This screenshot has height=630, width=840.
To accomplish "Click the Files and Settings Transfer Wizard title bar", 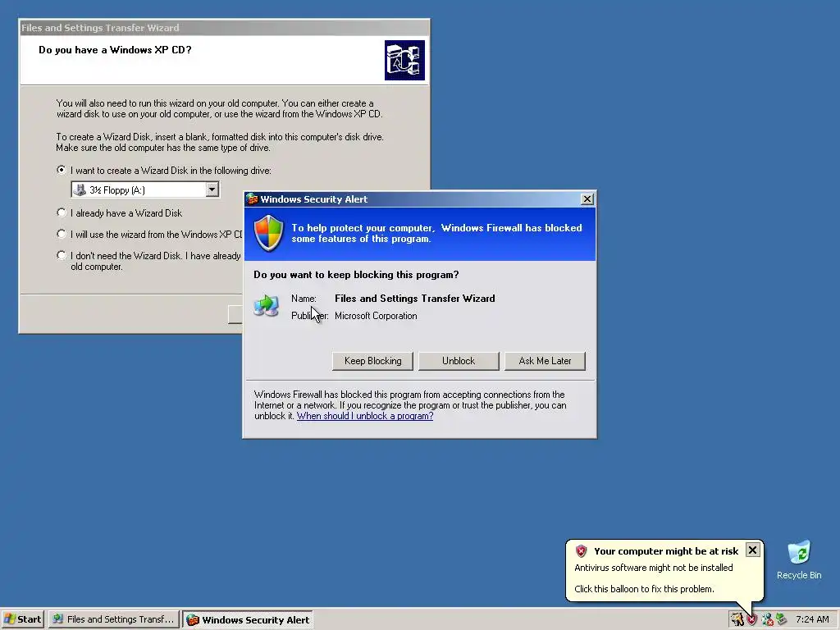I will click(x=225, y=28).
